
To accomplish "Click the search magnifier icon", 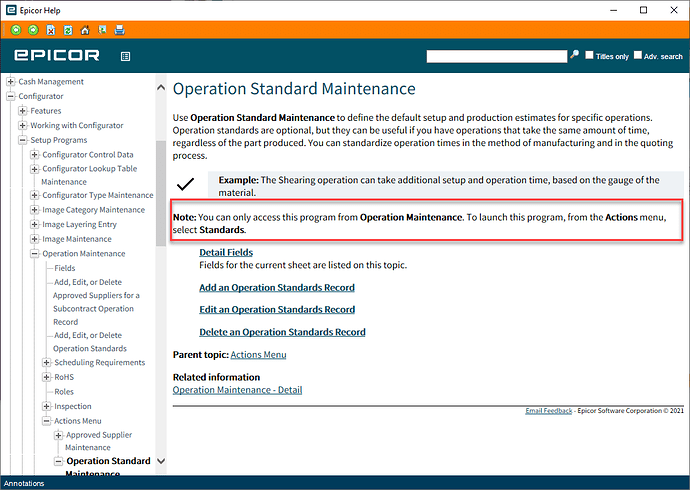I will (575, 55).
